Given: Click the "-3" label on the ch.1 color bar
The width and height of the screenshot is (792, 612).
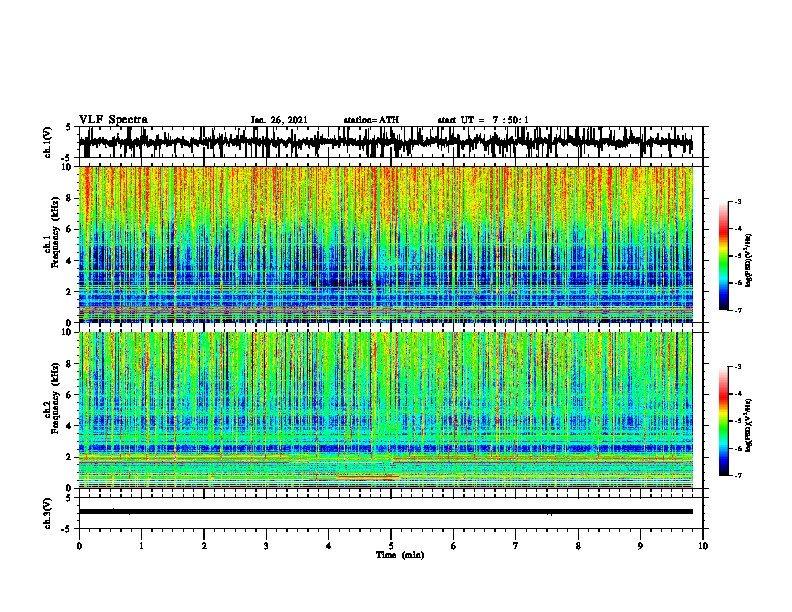Looking at the screenshot, I should pyautogui.click(x=737, y=201).
